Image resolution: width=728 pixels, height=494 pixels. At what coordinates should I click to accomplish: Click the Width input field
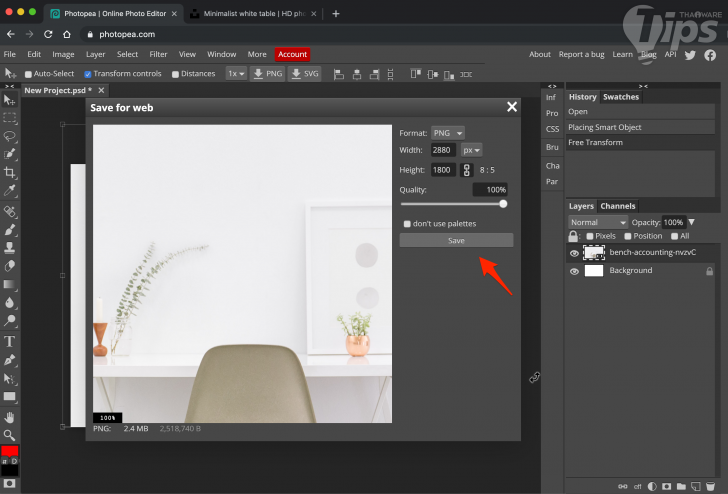click(x=443, y=150)
